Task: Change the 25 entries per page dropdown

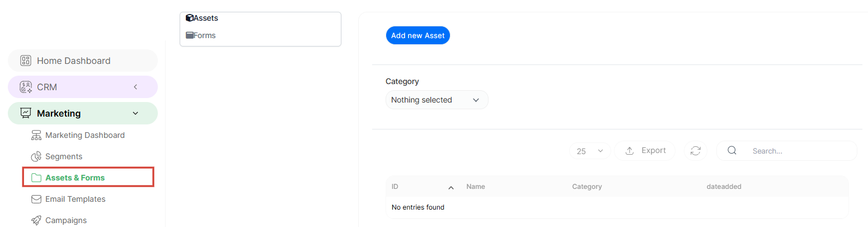Action: 590,151
